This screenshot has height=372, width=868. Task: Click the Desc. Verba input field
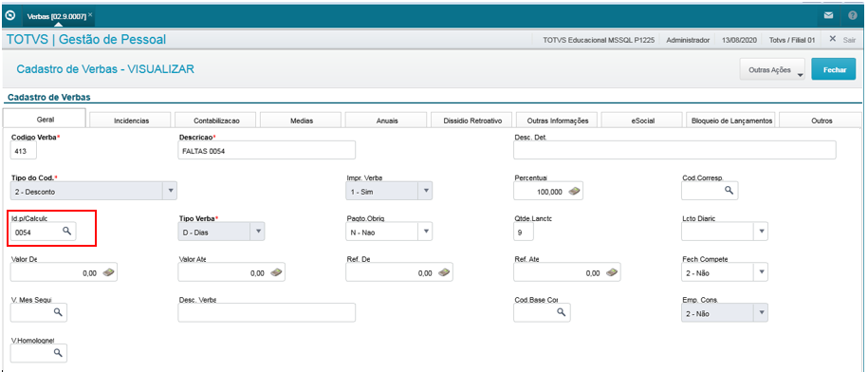click(267, 313)
